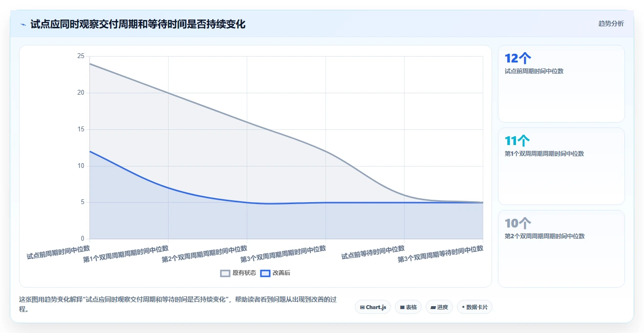Screen dimensions: 644x333
Task: Click the 趋势分析 label in the header
Action: coord(611,23)
